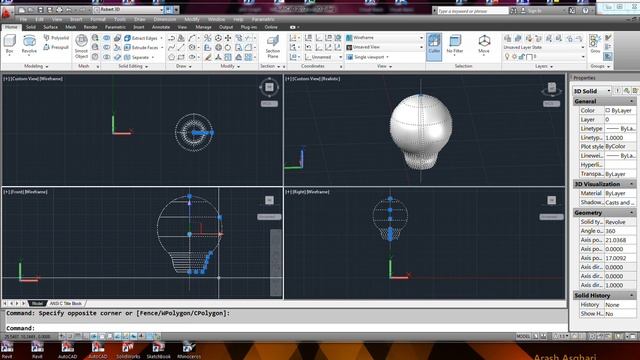Toggle the layer lock padlock icon
The height and width of the screenshot is (360, 640).
click(521, 57)
